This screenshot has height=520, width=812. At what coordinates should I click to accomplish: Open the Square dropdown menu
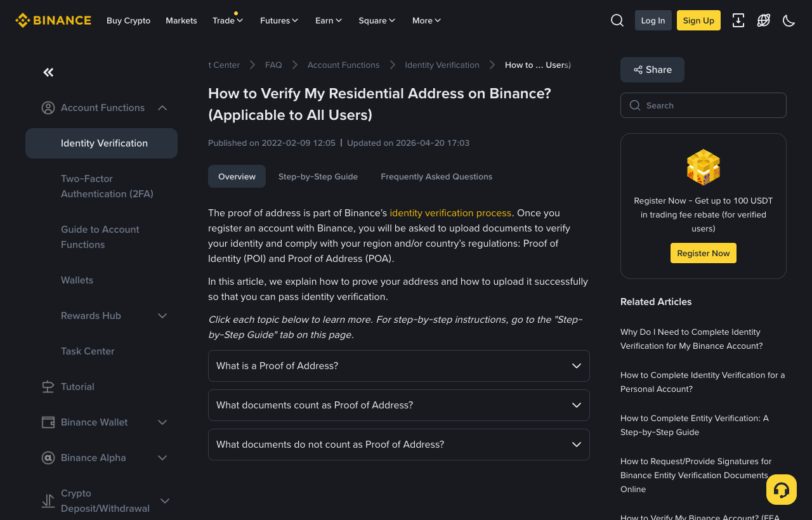coord(377,20)
